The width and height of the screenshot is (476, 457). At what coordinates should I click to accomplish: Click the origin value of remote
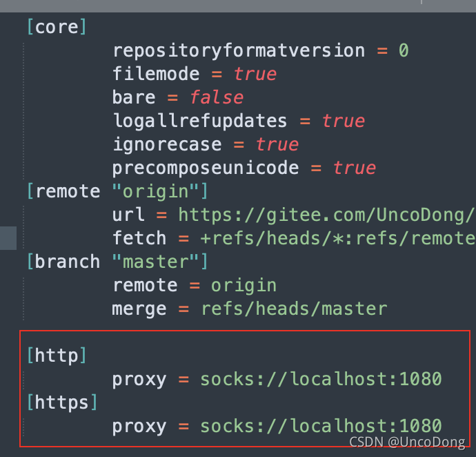coord(244,285)
